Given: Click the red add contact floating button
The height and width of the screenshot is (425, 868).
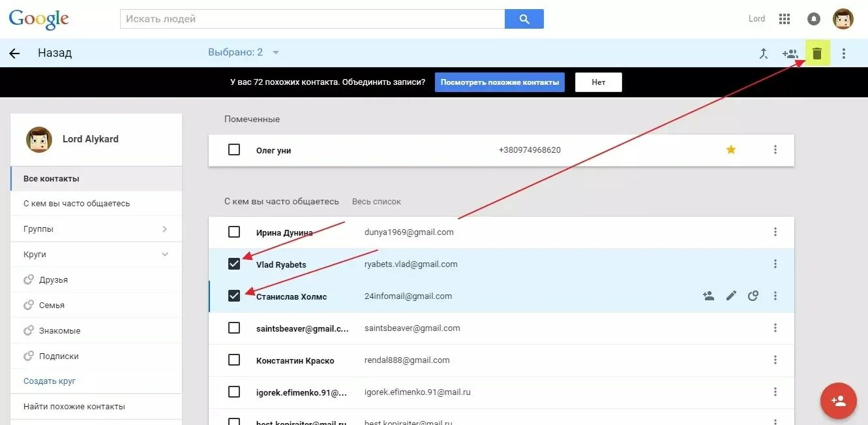Looking at the screenshot, I should (x=838, y=401).
